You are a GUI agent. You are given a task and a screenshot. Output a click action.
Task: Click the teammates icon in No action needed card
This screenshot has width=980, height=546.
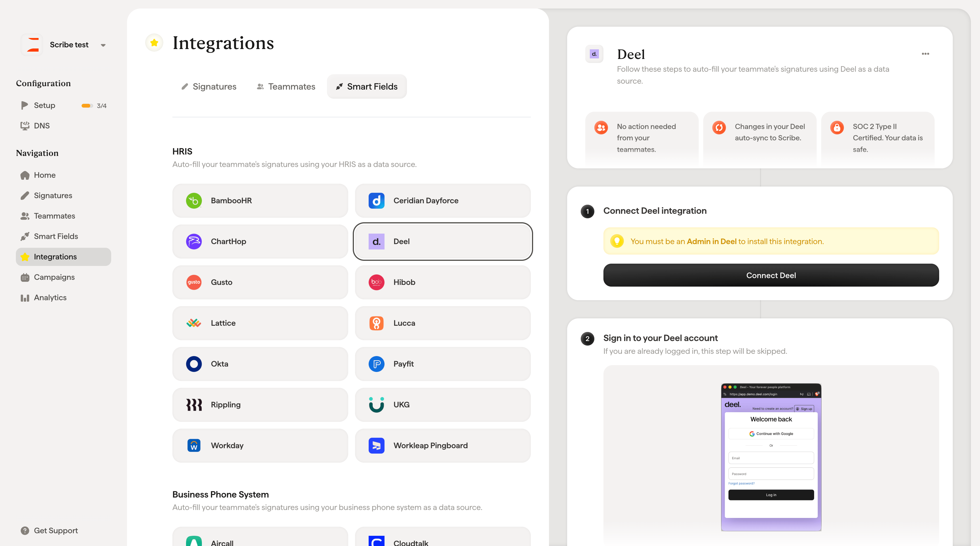click(x=601, y=127)
